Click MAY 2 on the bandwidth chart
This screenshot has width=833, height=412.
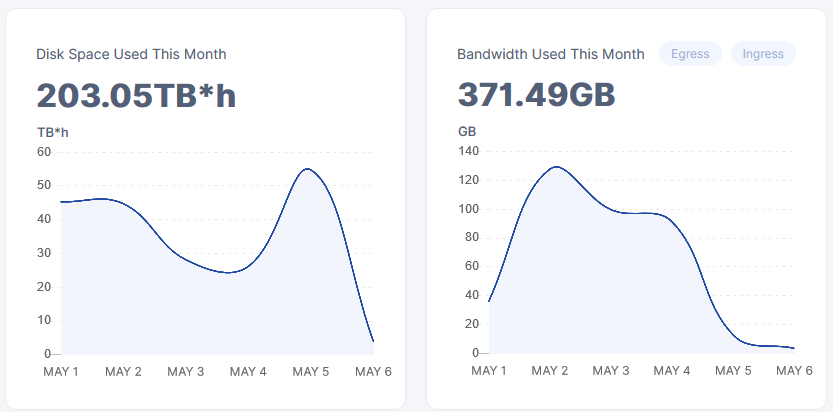550,371
